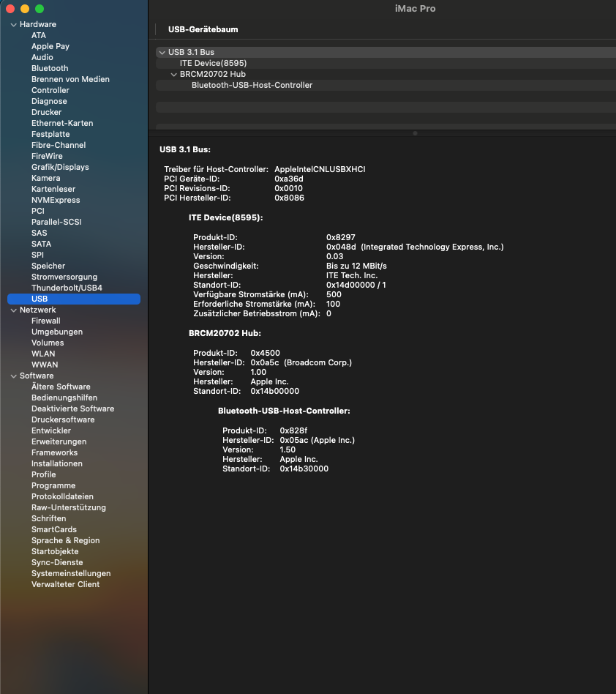Open the Festplatte category

[x=50, y=134]
